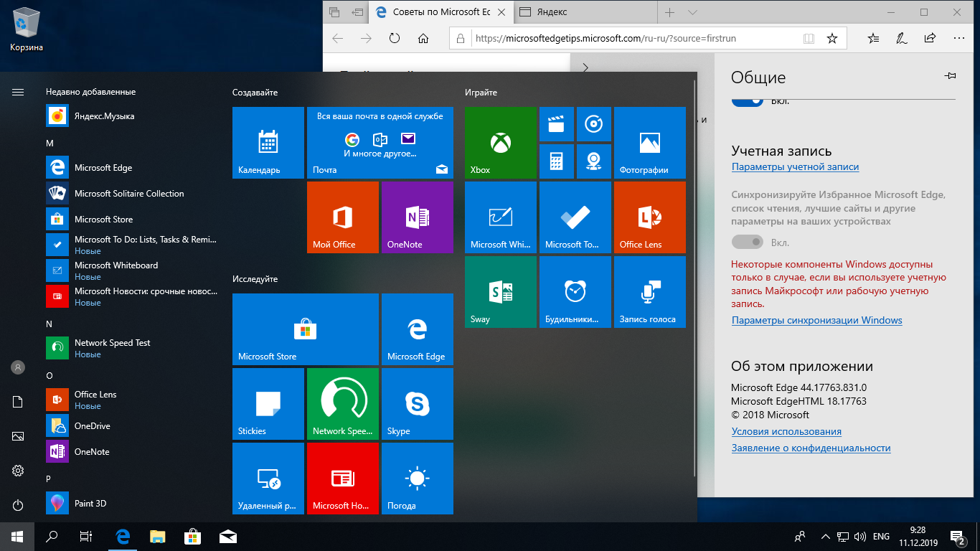Open reading view in Edge address bar
Image resolution: width=980 pixels, height=551 pixels.
pos(809,38)
